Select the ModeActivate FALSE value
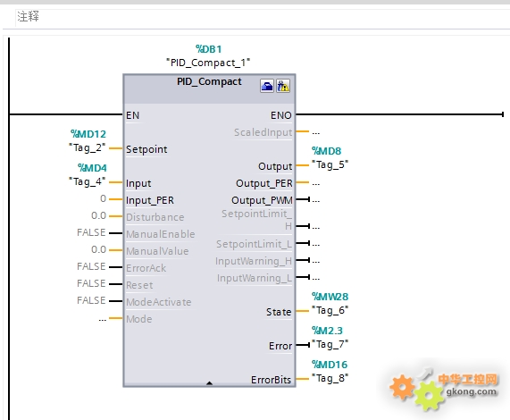 (x=91, y=300)
